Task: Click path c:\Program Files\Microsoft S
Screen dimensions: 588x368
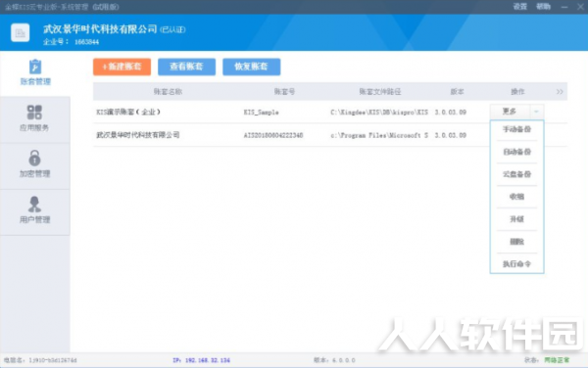Action: pyautogui.click(x=379, y=135)
